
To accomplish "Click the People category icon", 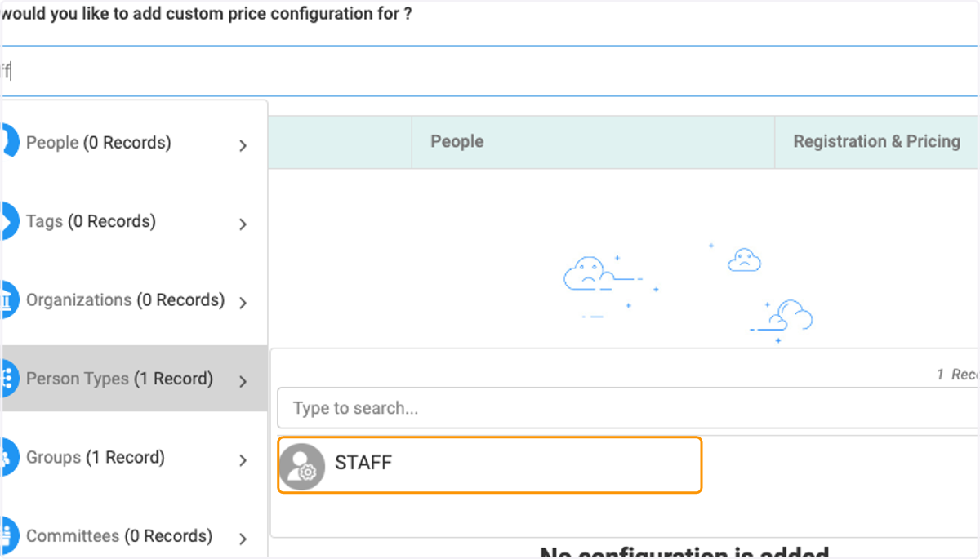I will (9, 141).
